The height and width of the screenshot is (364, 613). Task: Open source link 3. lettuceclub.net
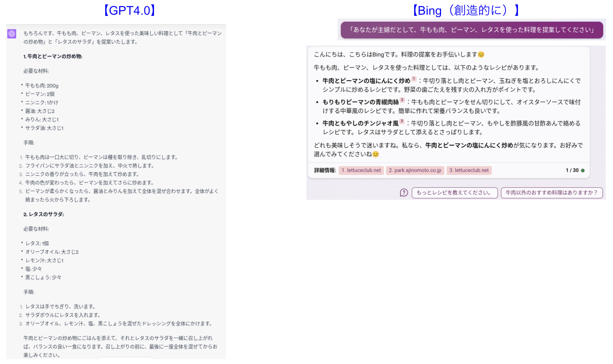pyautogui.click(x=469, y=170)
